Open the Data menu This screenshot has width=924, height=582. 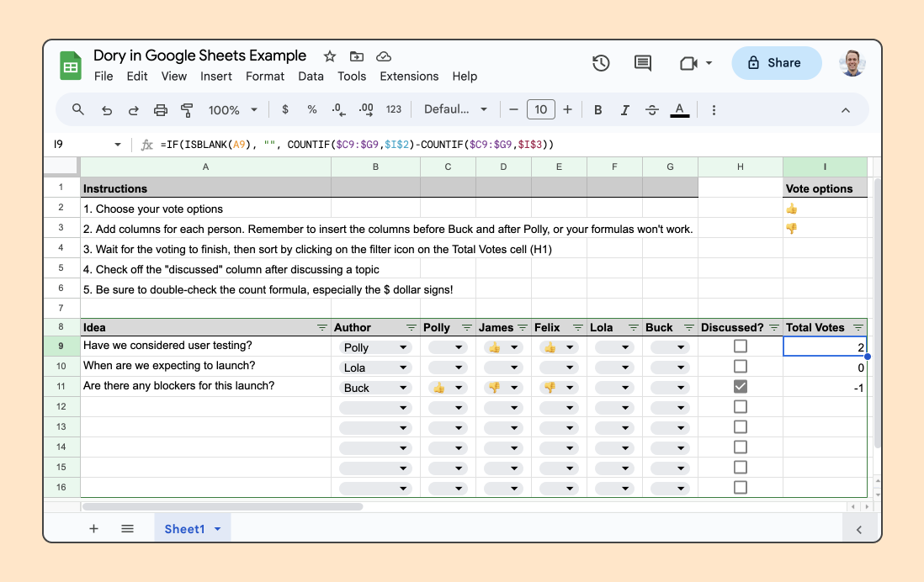click(311, 76)
